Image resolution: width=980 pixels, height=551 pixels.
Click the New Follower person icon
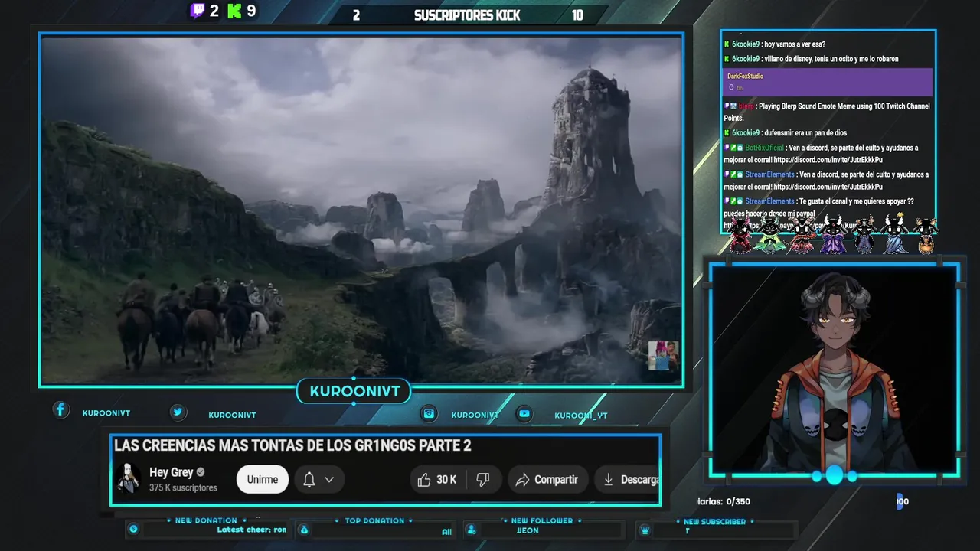[x=472, y=530]
